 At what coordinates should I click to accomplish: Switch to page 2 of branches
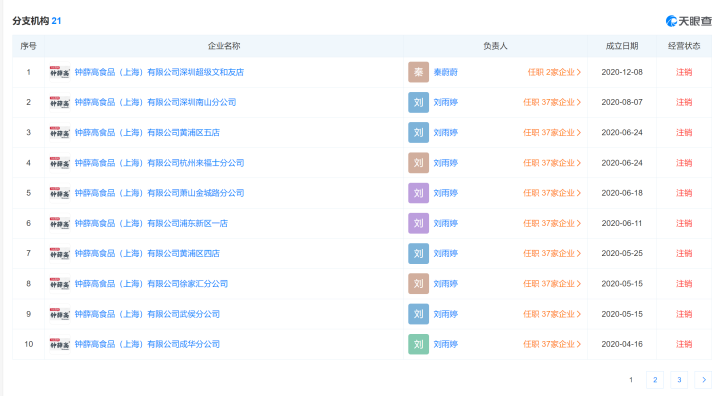[x=655, y=379]
